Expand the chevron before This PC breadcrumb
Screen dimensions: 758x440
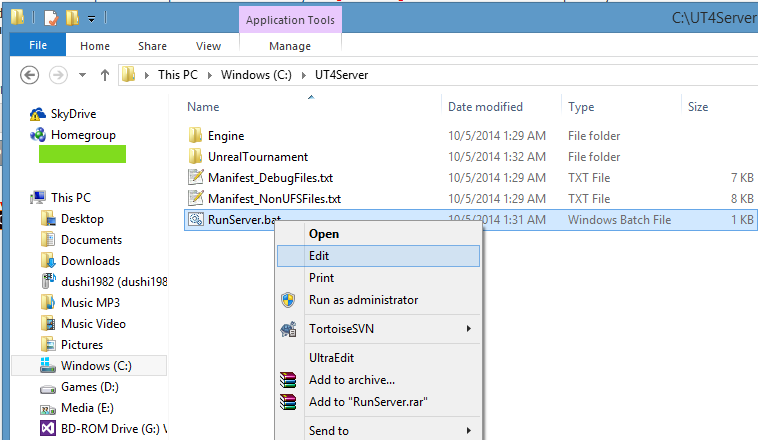pos(146,75)
